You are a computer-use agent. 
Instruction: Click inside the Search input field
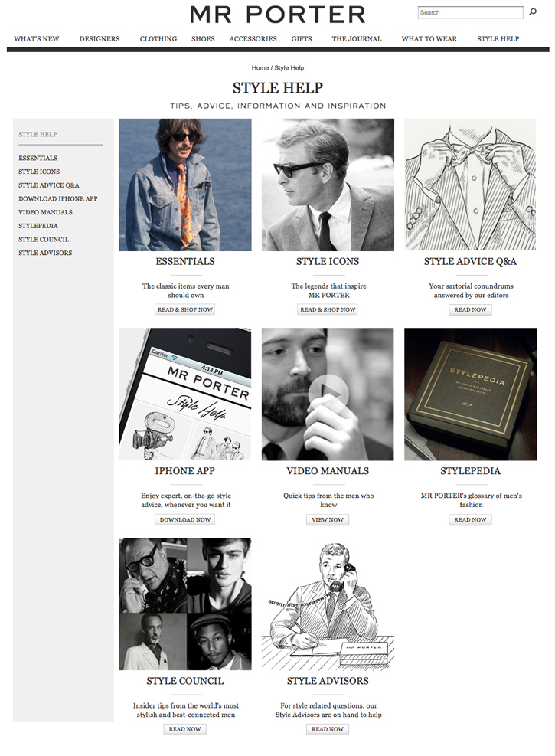[x=470, y=12]
